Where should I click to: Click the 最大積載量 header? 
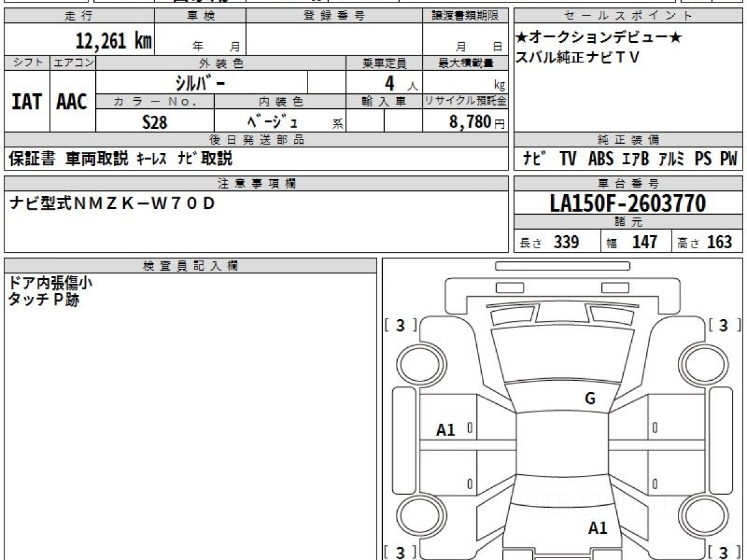click(465, 63)
